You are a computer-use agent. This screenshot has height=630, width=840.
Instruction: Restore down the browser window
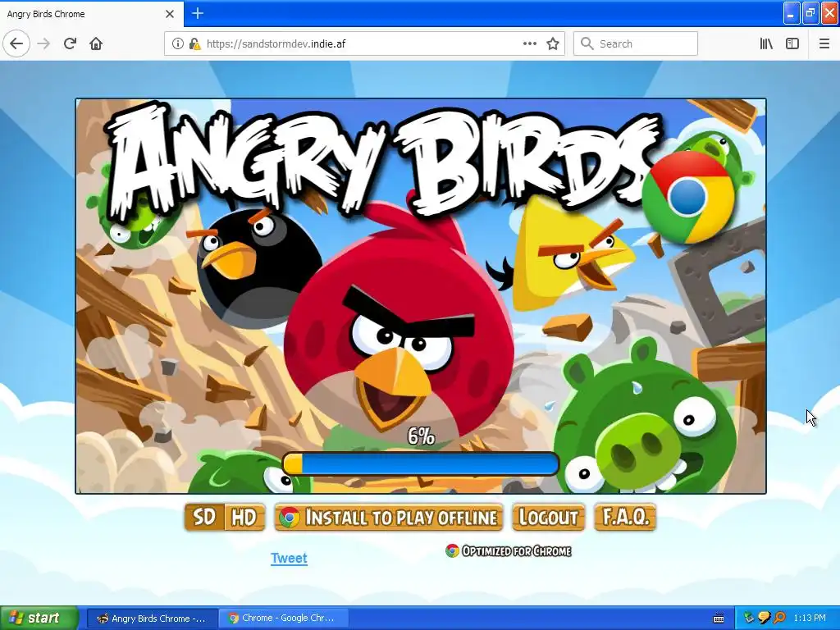810,13
